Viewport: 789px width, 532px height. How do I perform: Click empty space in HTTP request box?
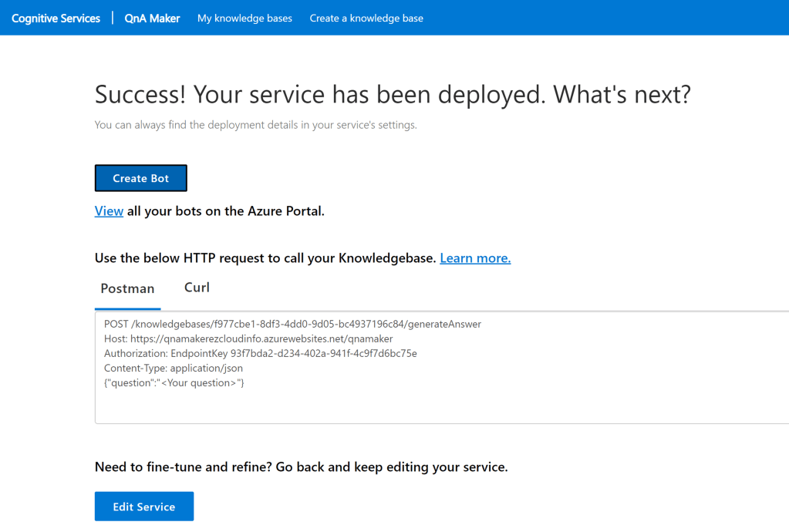tap(463, 405)
